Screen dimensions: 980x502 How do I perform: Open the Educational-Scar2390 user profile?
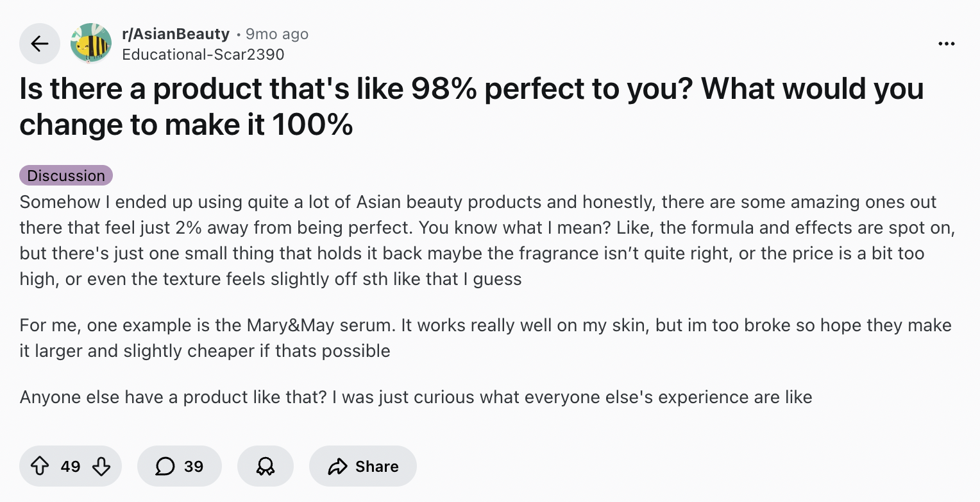(203, 54)
